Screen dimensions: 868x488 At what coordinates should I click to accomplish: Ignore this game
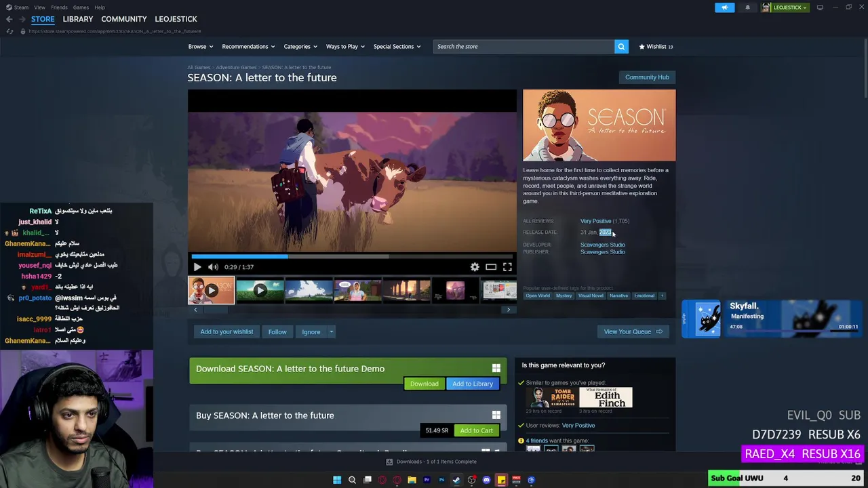coord(311,331)
